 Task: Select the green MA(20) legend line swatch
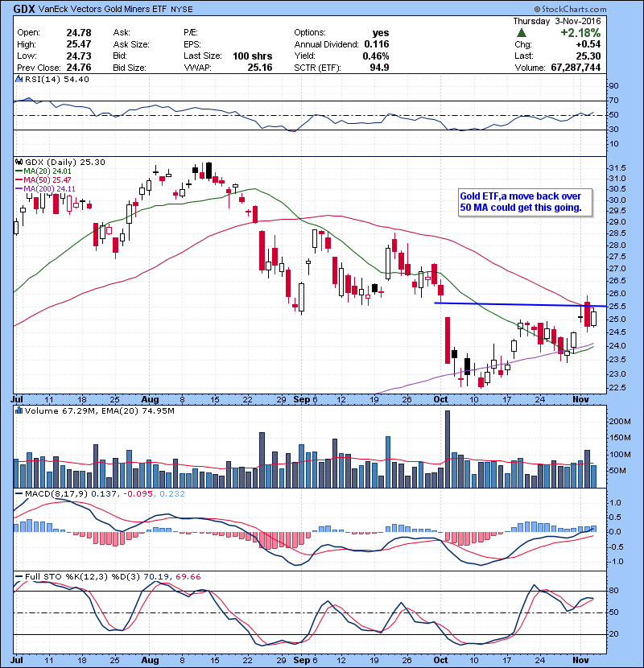click(19, 171)
